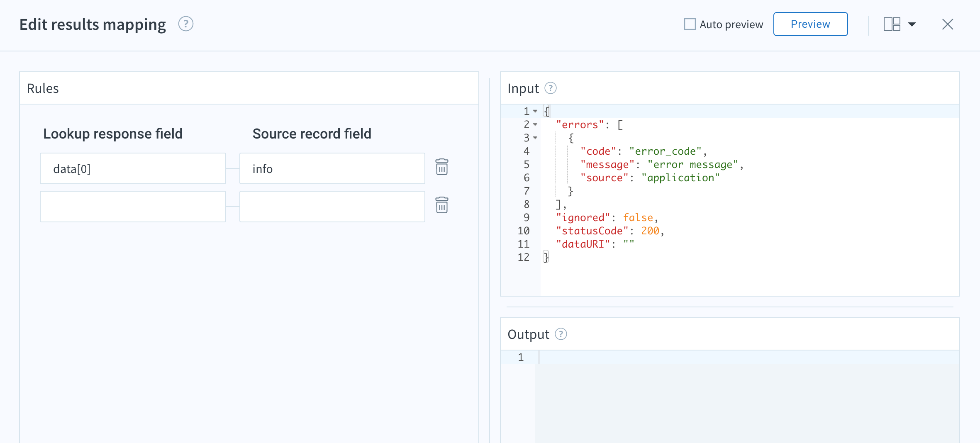Edit the data[0] lookup response field
Screen dimensions: 980x443
(133, 168)
